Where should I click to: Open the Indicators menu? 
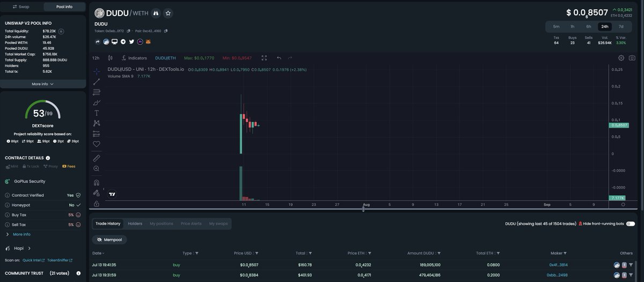(134, 58)
